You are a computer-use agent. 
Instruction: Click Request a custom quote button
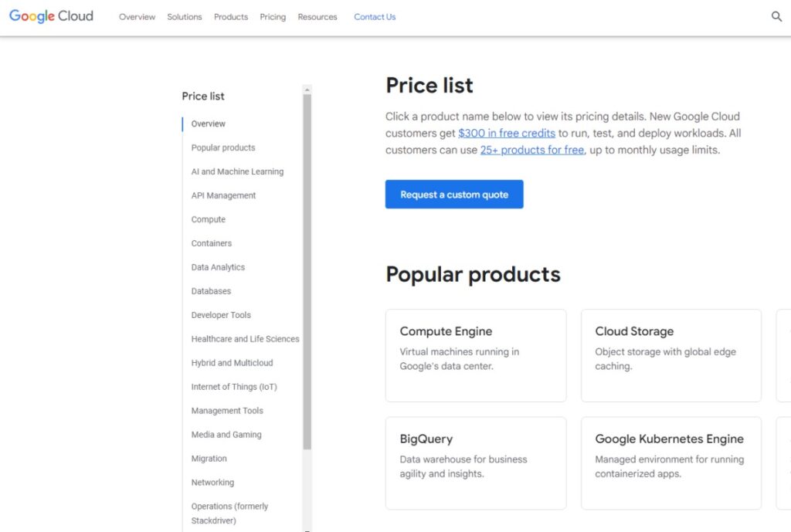click(x=454, y=194)
